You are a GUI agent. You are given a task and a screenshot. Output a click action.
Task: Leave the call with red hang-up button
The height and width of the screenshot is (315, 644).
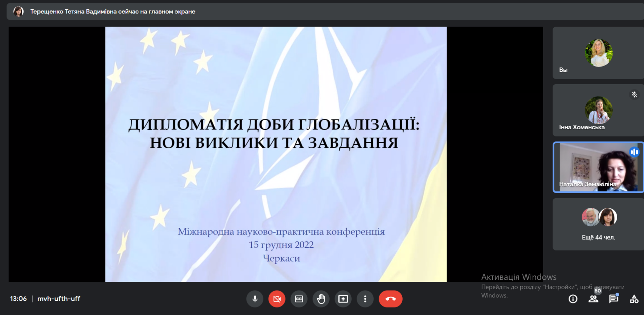(x=390, y=299)
